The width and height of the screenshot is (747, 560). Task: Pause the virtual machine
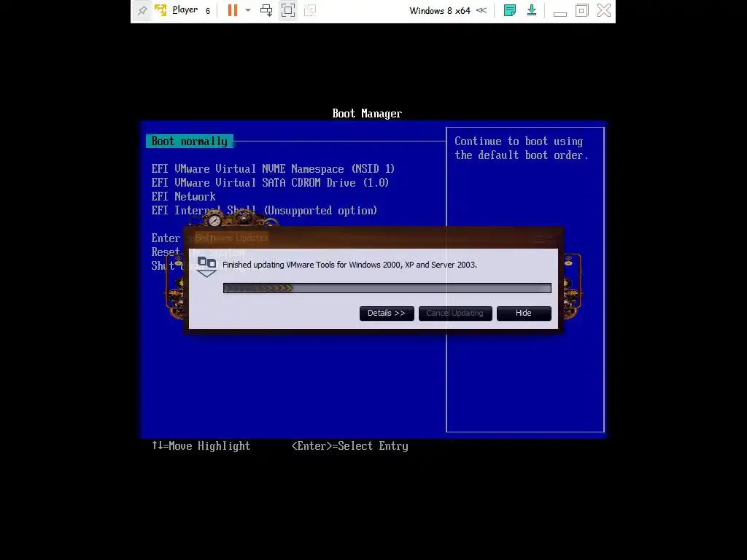[233, 10]
